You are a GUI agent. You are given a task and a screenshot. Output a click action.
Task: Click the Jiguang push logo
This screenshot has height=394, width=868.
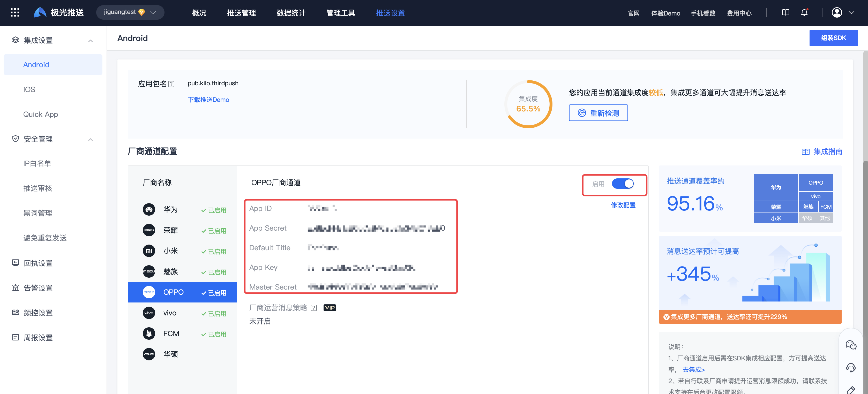point(59,13)
